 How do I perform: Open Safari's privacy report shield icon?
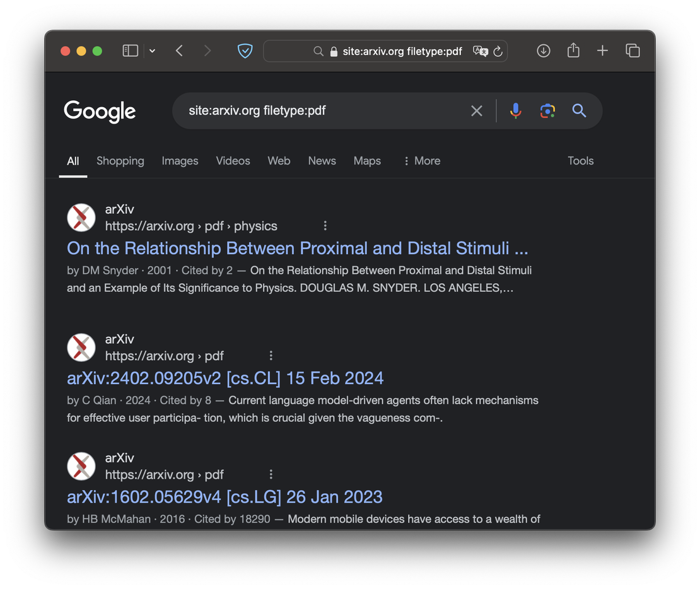(245, 50)
